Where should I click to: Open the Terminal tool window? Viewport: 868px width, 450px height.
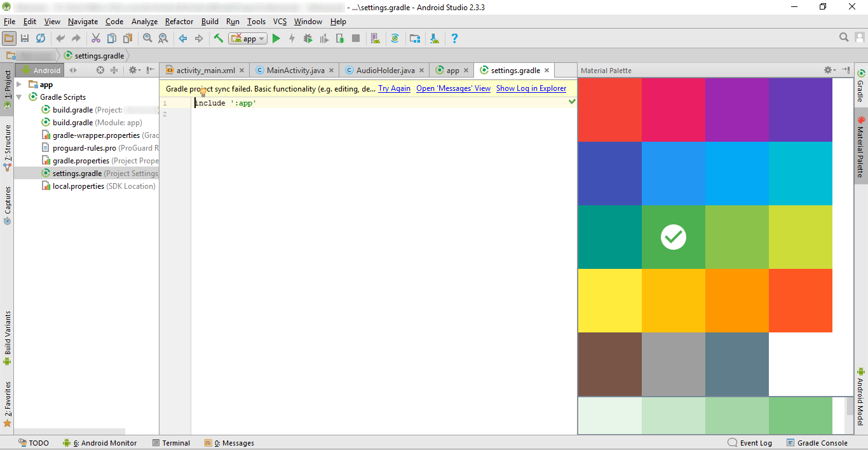172,443
